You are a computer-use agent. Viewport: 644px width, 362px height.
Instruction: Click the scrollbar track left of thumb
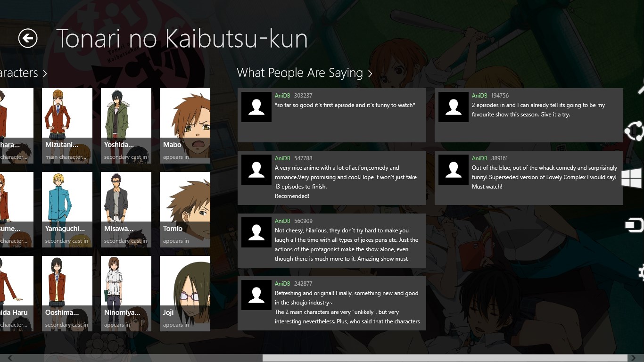coord(139,358)
